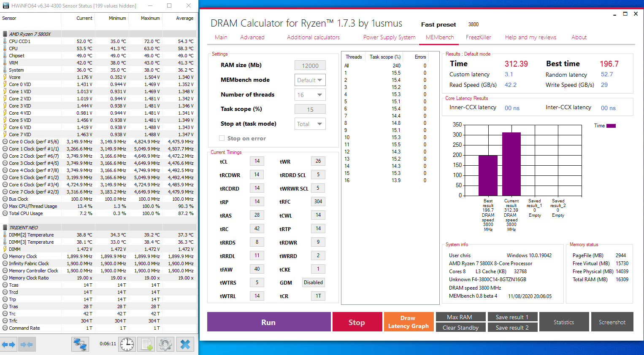Click the tRFC value 304 box
Image resolution: width=644 pixels, height=355 pixels.
318,202
